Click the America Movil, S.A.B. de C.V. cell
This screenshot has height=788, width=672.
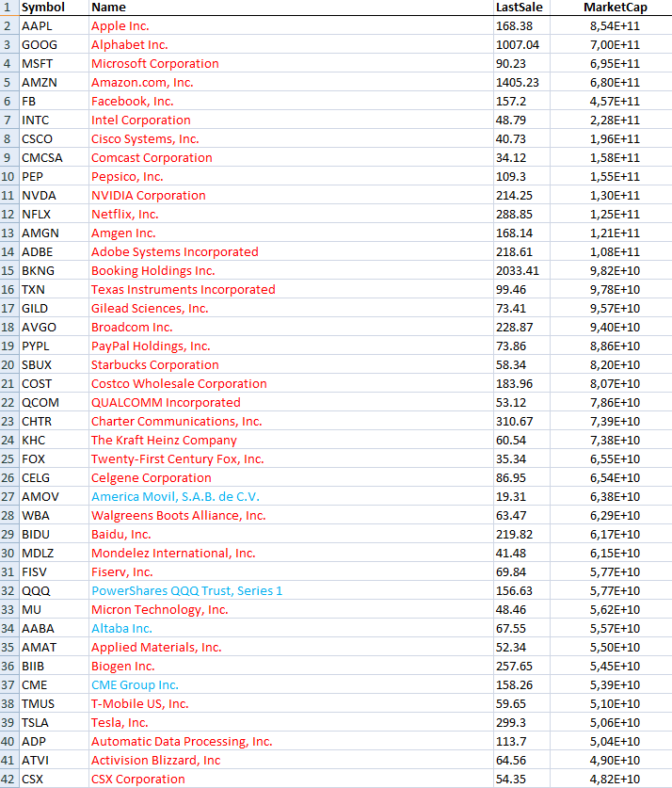292,496
